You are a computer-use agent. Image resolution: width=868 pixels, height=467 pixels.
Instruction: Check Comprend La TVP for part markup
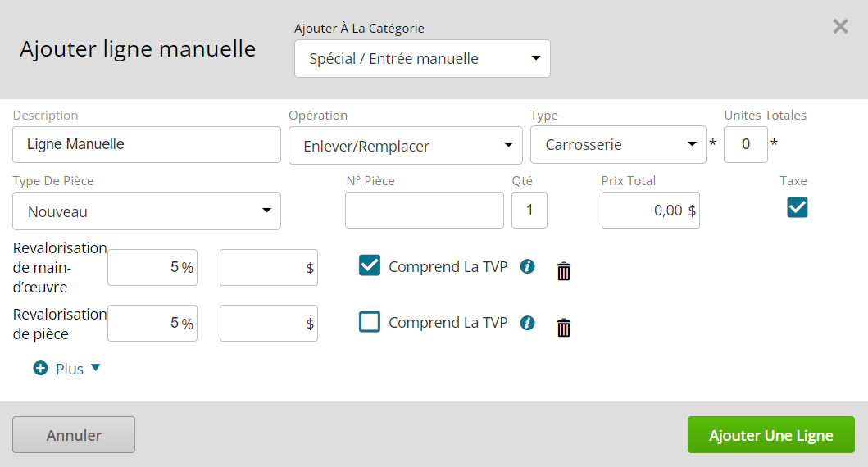click(369, 321)
